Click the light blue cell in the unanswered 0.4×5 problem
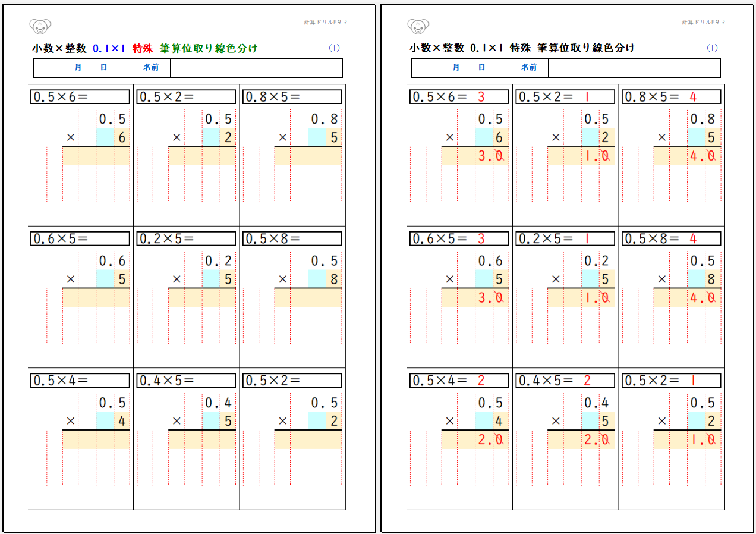This screenshot has width=756, height=534. [x=211, y=421]
